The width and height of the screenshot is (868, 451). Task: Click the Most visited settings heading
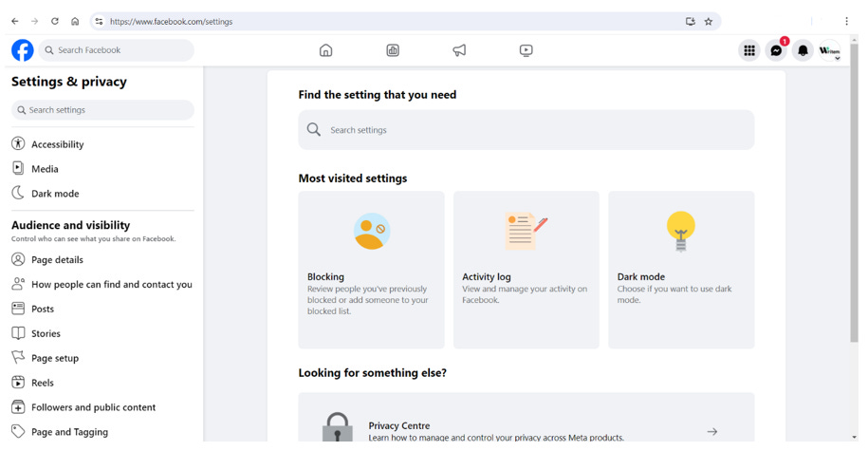353,179
